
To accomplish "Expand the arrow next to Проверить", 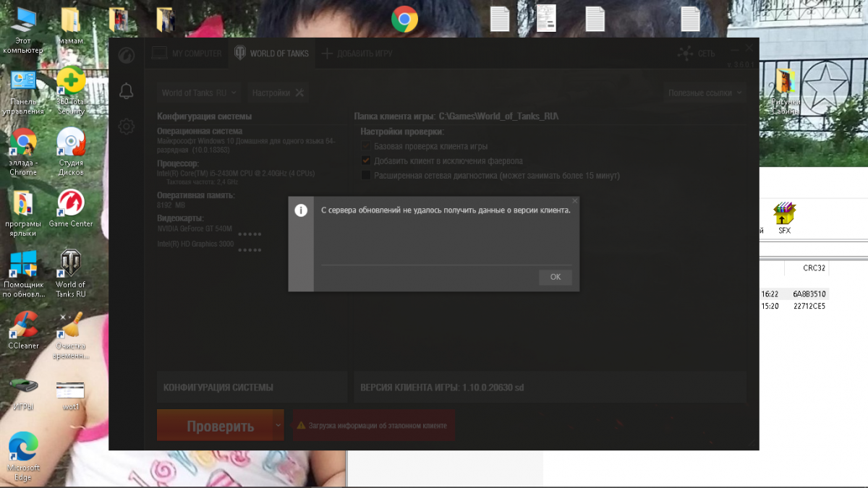I will 278,426.
